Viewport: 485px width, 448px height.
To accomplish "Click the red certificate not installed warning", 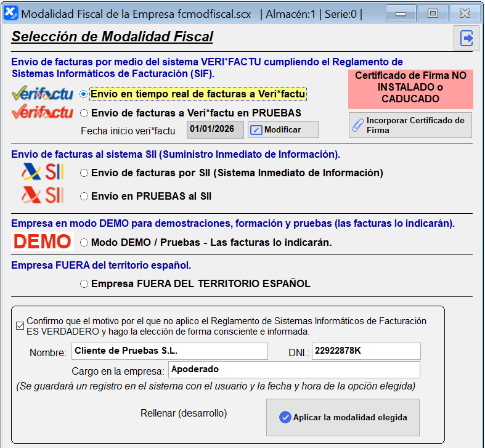I will click(x=410, y=89).
